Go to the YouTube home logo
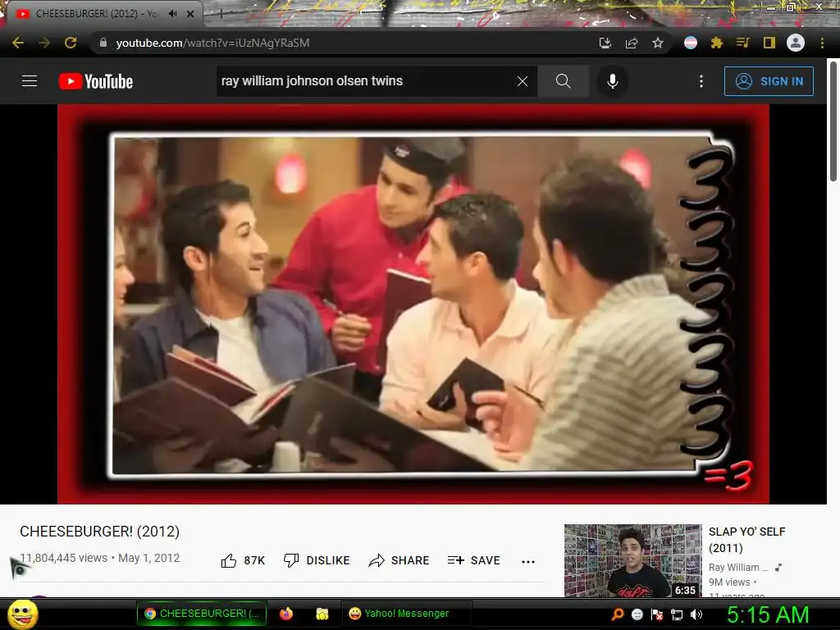The image size is (840, 630). 96,81
